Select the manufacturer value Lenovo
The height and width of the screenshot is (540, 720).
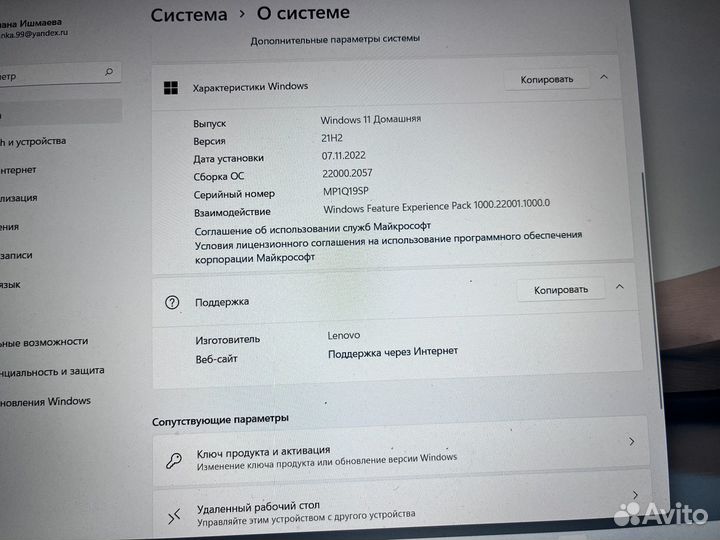coord(344,336)
